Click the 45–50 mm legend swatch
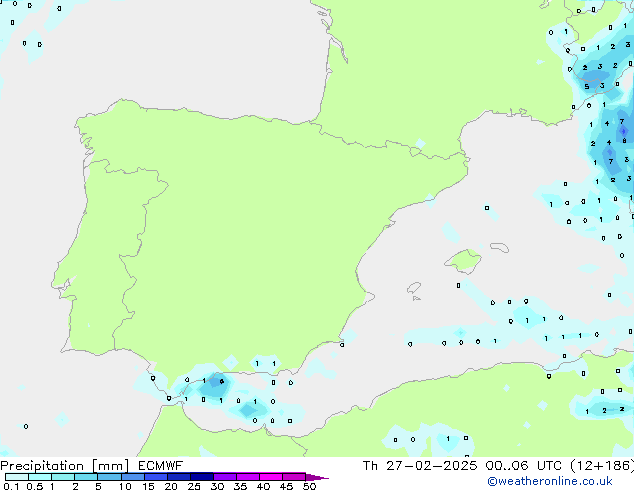Image resolution: width=634 pixels, height=490 pixels. 294,477
